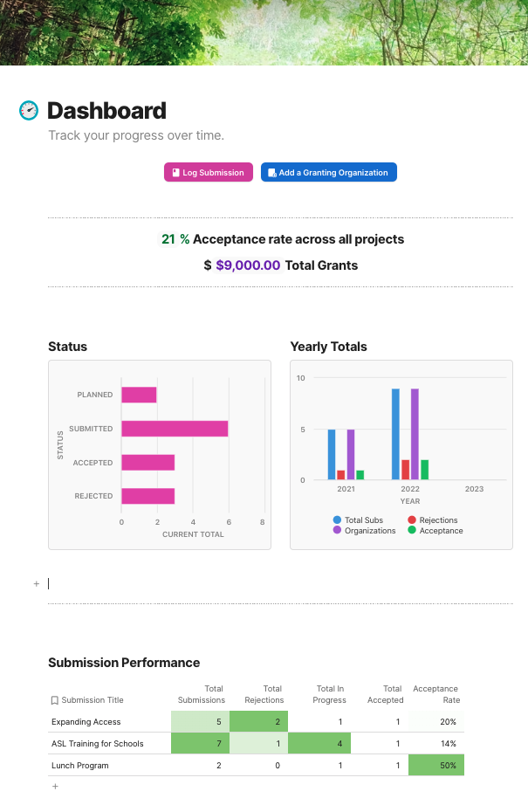Viewport: 528px width, 812px height.
Task: Click the bookmark icon beside Submission Title
Action: pyautogui.click(x=54, y=700)
